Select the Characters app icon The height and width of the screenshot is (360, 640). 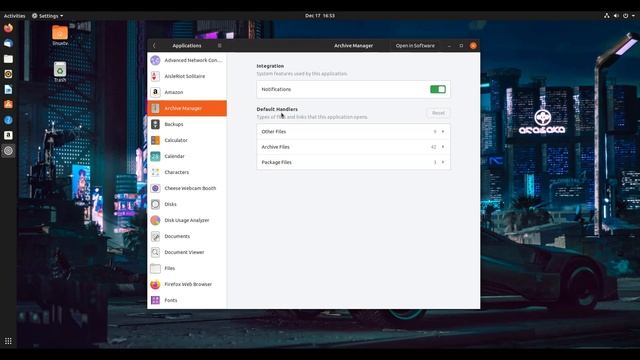tap(155, 172)
